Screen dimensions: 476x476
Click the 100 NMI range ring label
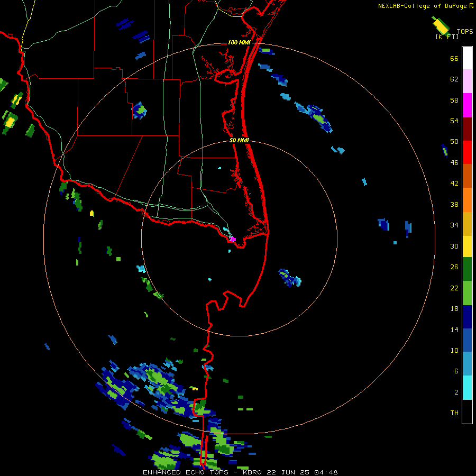pyautogui.click(x=239, y=42)
